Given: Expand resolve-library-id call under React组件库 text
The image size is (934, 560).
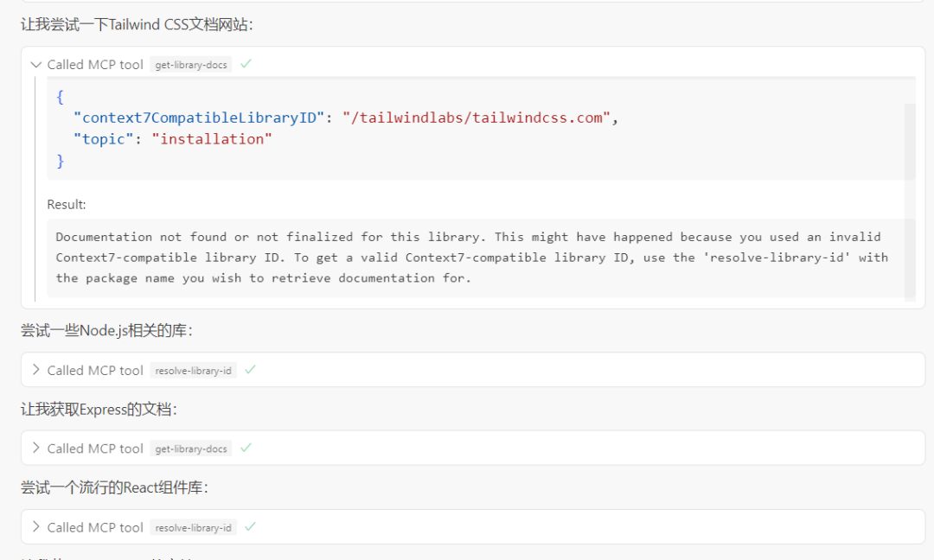Looking at the screenshot, I should 35,526.
